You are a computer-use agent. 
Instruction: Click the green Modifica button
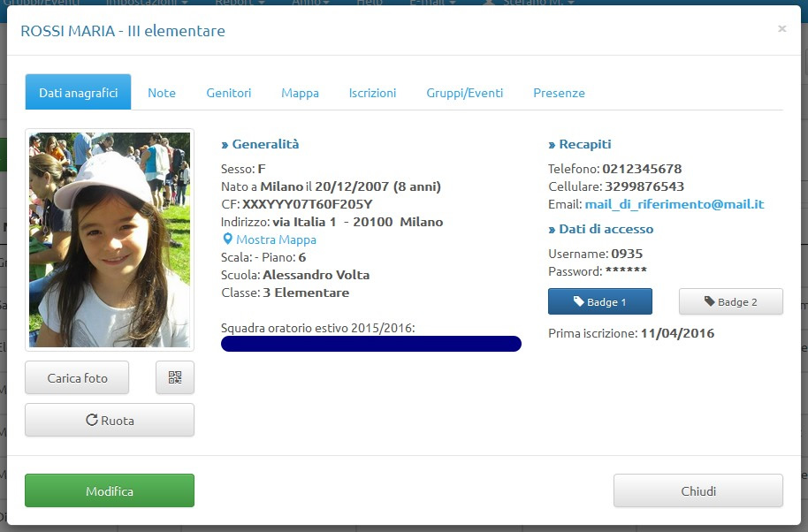point(110,490)
